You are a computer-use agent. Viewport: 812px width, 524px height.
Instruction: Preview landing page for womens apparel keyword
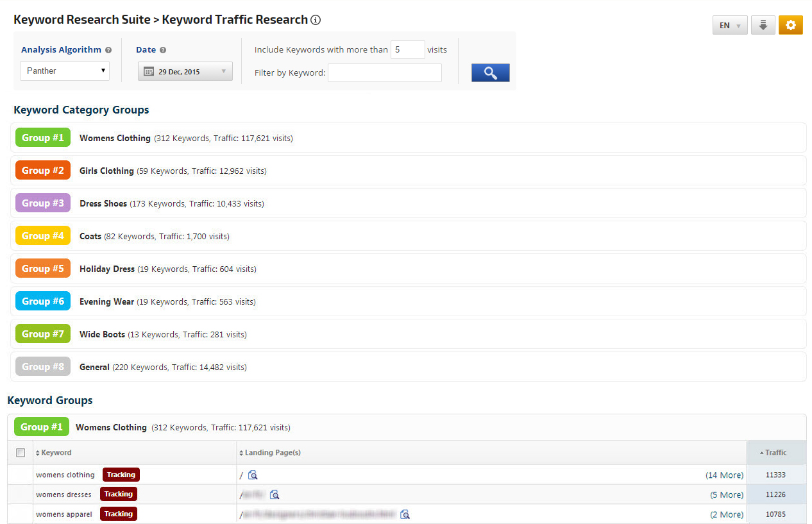[405, 514]
